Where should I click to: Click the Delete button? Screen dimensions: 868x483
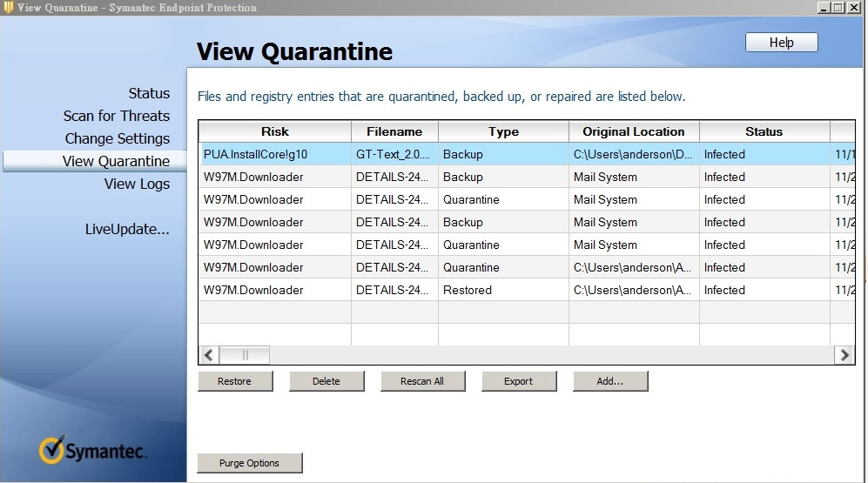coord(326,381)
